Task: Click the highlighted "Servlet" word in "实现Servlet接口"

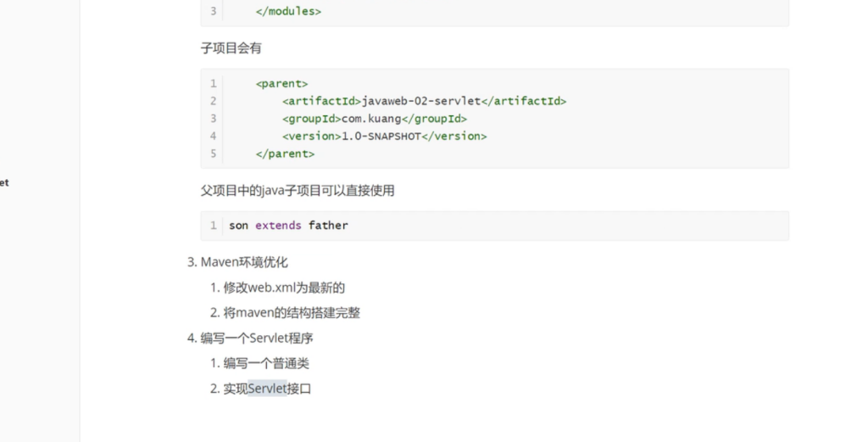Action: coord(267,389)
